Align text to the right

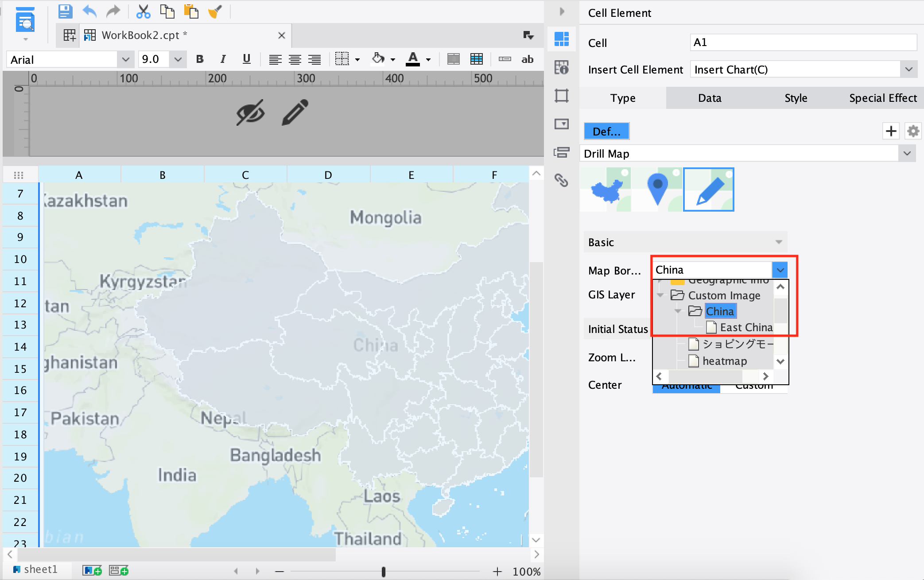click(314, 59)
